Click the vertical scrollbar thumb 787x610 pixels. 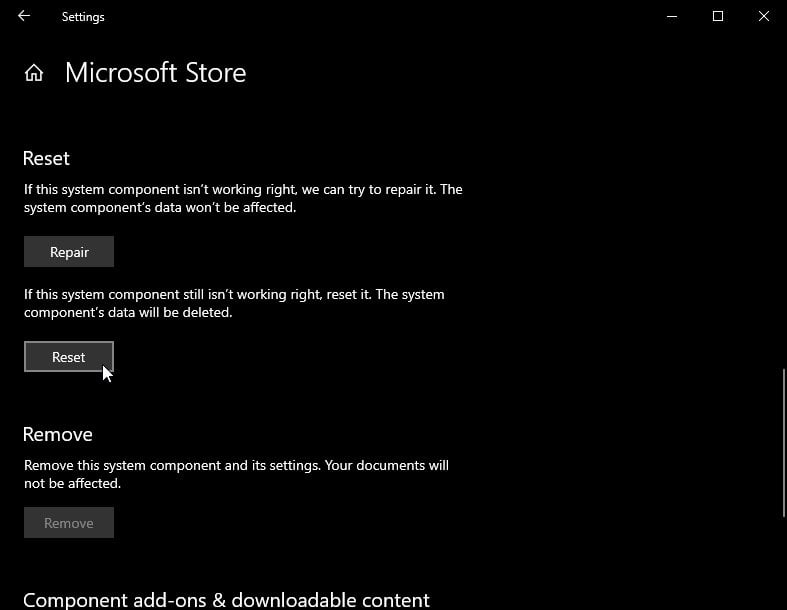(x=783, y=443)
